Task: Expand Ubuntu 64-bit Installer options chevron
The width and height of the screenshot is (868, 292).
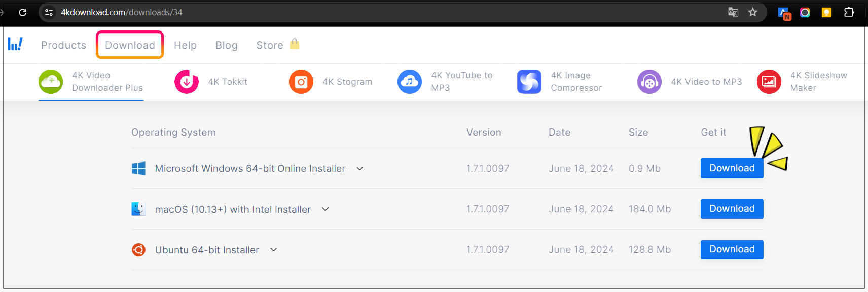Action: (x=273, y=249)
